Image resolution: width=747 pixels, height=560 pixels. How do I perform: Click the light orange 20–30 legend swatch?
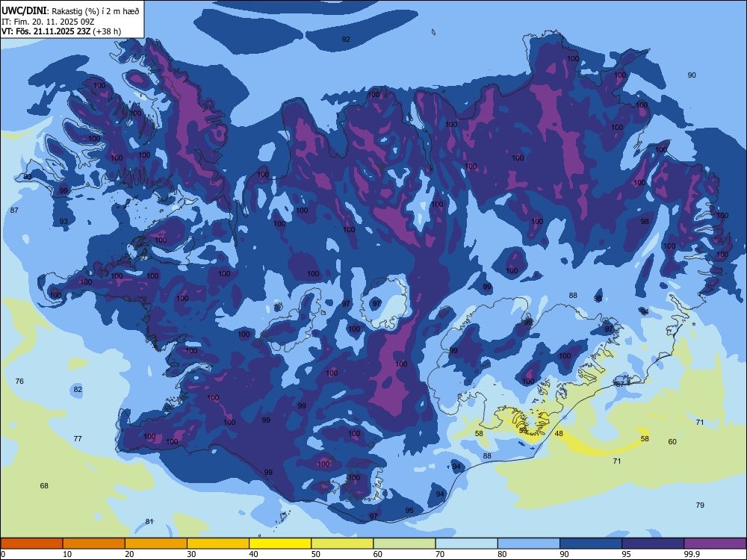156,544
